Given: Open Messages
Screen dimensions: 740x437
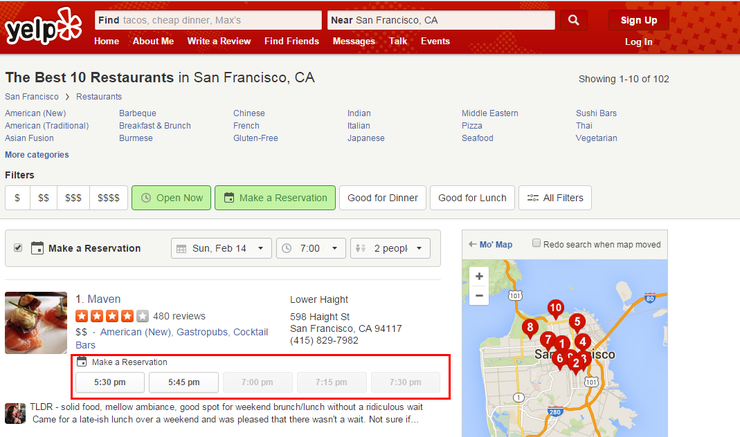Looking at the screenshot, I should [353, 41].
